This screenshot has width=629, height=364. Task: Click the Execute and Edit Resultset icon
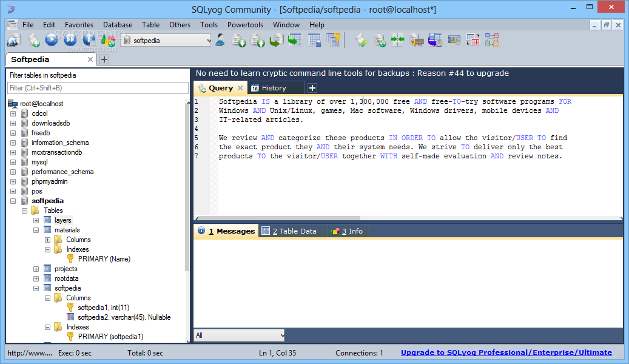point(89,39)
